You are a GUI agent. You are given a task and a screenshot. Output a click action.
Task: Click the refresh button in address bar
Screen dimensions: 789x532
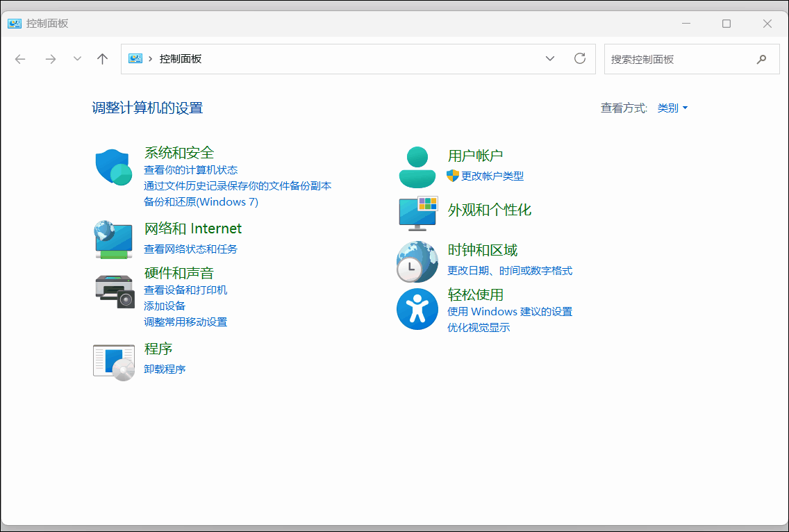580,59
